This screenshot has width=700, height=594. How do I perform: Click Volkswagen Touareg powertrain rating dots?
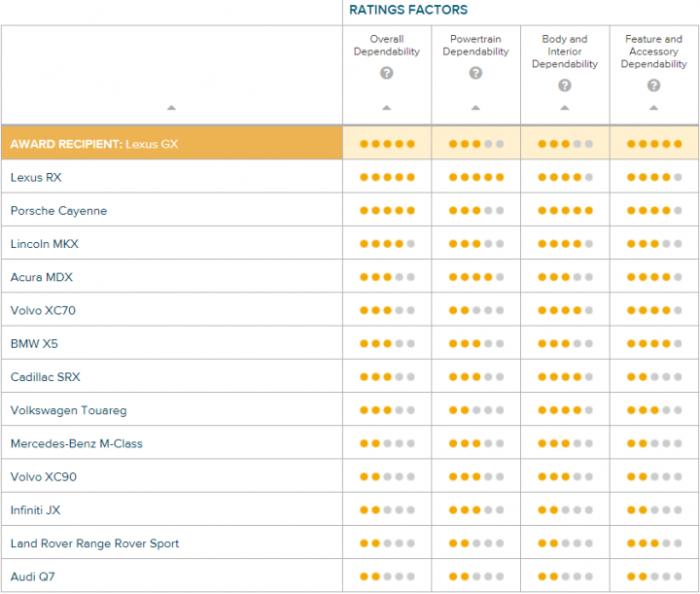click(x=475, y=410)
